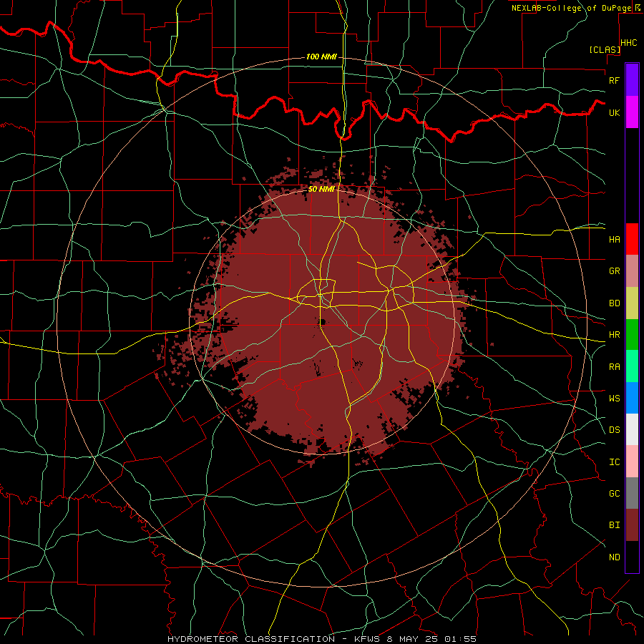Select the GC gray legend swatch
The width and height of the screenshot is (644, 644).
pos(632,493)
